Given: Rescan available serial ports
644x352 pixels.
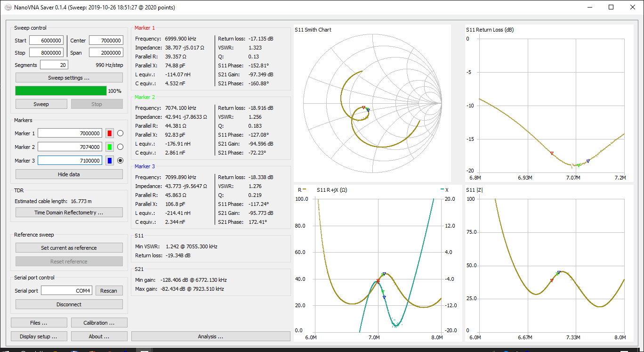Looking at the screenshot, I should [109, 290].
